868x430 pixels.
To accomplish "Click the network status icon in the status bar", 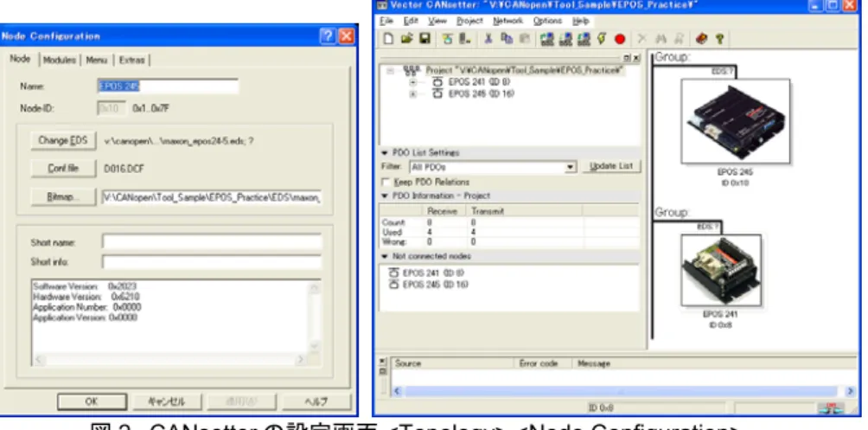I will (x=831, y=408).
